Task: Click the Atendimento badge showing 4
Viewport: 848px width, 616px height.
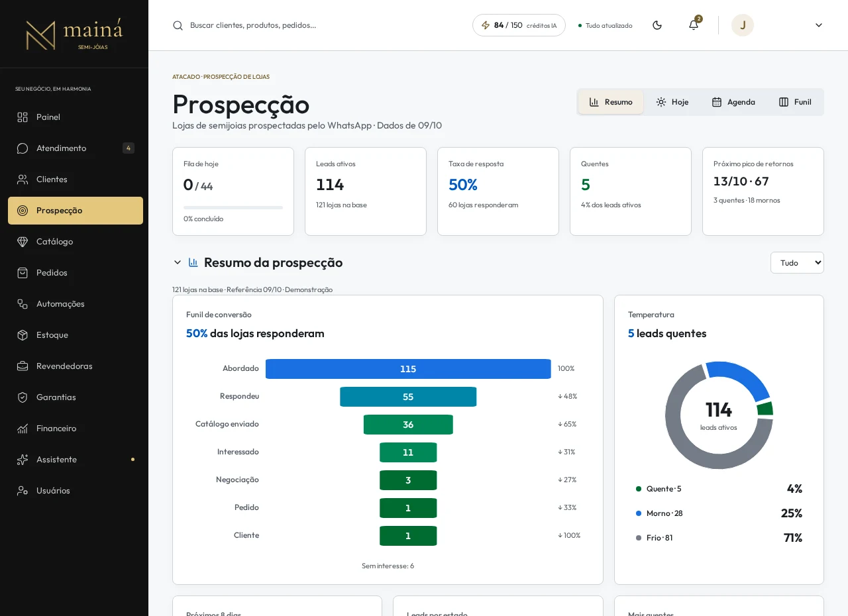Action: [129, 148]
